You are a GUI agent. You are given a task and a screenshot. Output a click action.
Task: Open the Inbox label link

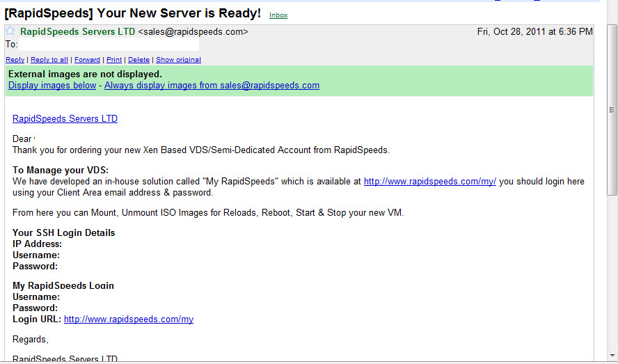[278, 15]
